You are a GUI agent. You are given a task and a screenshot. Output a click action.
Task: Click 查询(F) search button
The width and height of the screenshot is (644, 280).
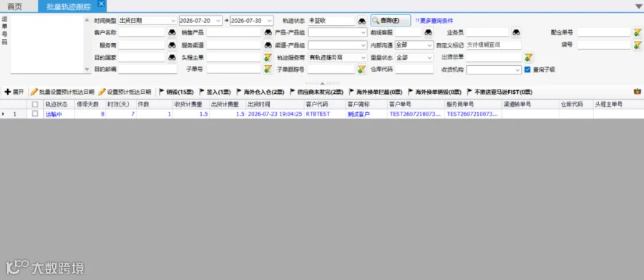pos(390,20)
